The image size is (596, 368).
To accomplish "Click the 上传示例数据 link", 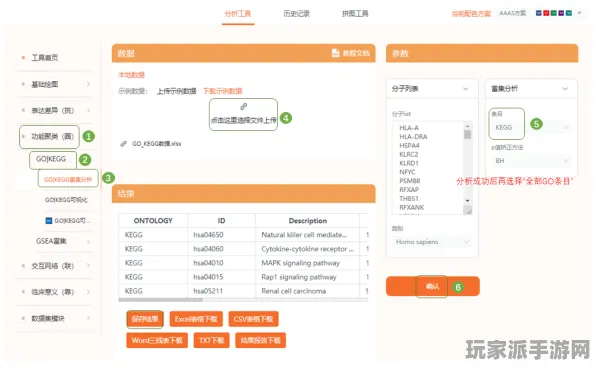I will (177, 91).
